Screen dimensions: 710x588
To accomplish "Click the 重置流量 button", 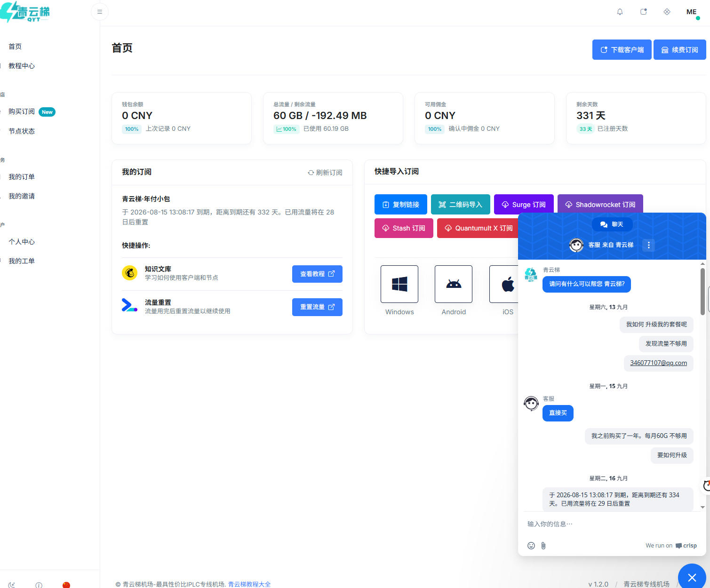I will pos(317,307).
